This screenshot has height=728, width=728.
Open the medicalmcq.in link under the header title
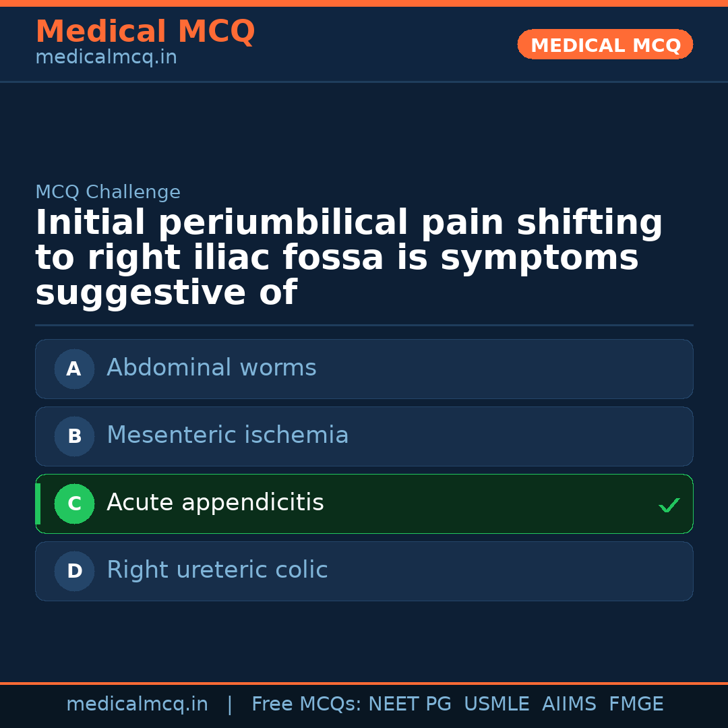(106, 58)
